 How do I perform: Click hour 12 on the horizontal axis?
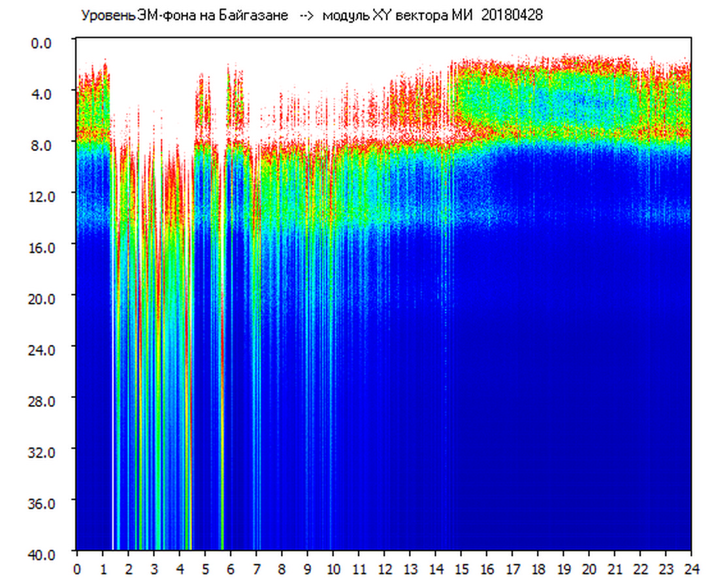[384, 569]
